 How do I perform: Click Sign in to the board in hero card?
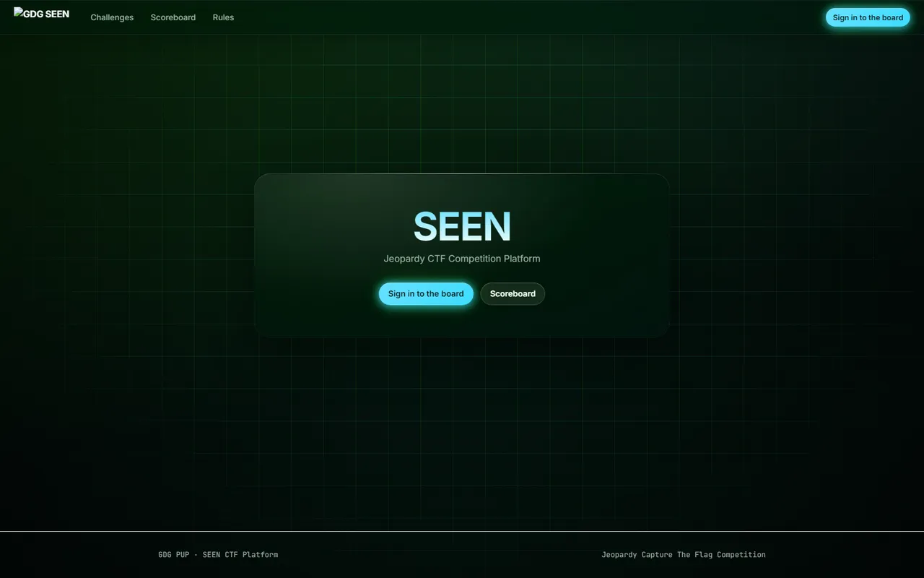click(x=426, y=294)
